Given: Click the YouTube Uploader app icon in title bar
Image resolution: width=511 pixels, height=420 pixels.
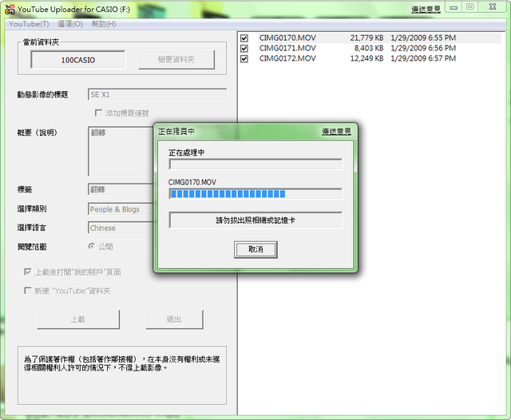Looking at the screenshot, I should click(x=10, y=10).
